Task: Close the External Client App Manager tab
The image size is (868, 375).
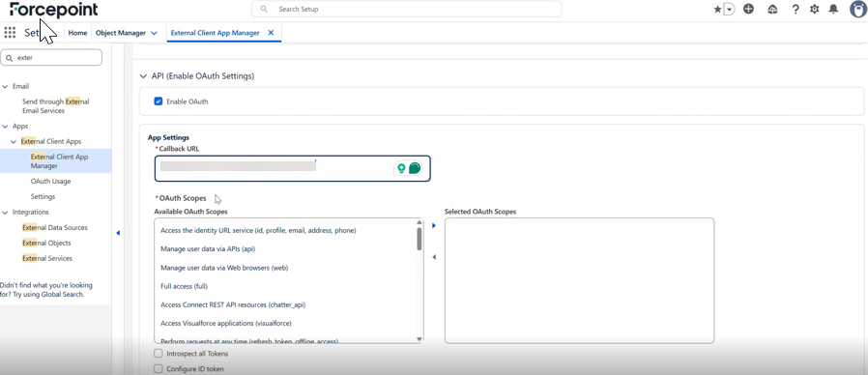Action: pyautogui.click(x=271, y=33)
